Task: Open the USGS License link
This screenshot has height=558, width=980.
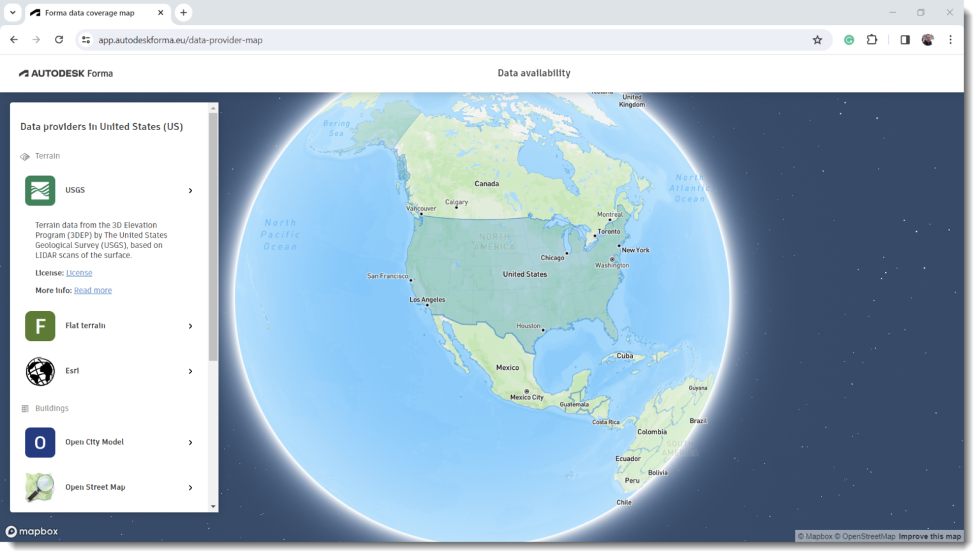Action: pos(79,272)
